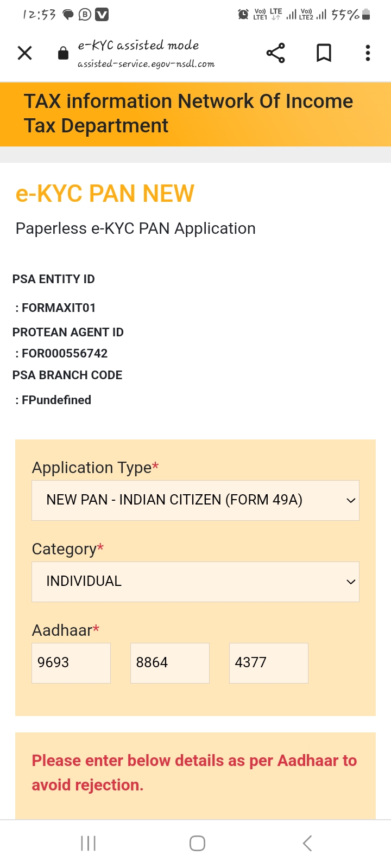
Task: Expand the Category dropdown
Action: click(195, 582)
